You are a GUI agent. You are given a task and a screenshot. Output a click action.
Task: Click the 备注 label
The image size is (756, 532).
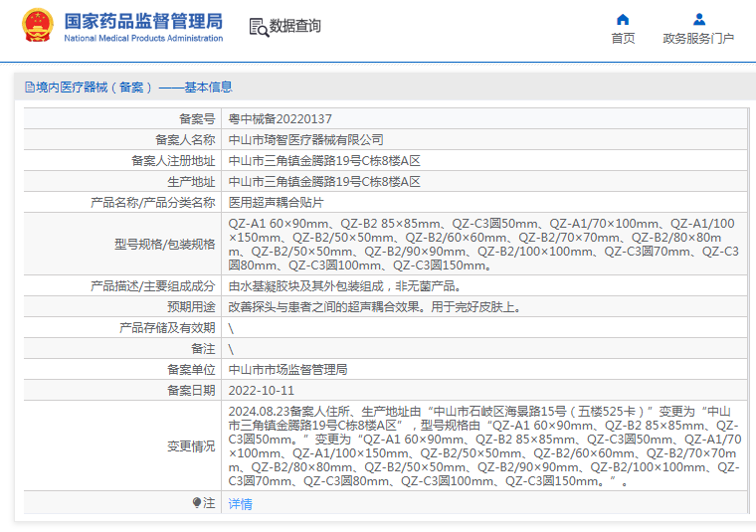(204, 349)
